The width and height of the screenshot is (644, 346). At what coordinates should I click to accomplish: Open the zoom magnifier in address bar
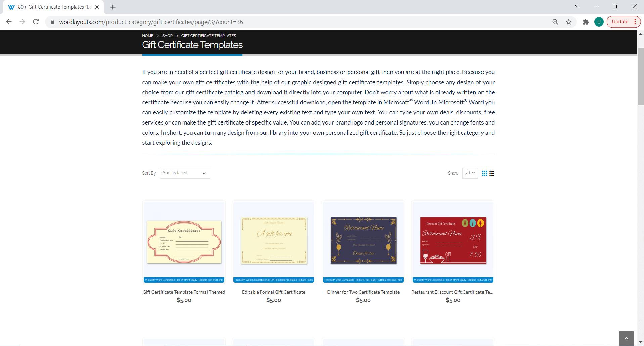coord(555,22)
